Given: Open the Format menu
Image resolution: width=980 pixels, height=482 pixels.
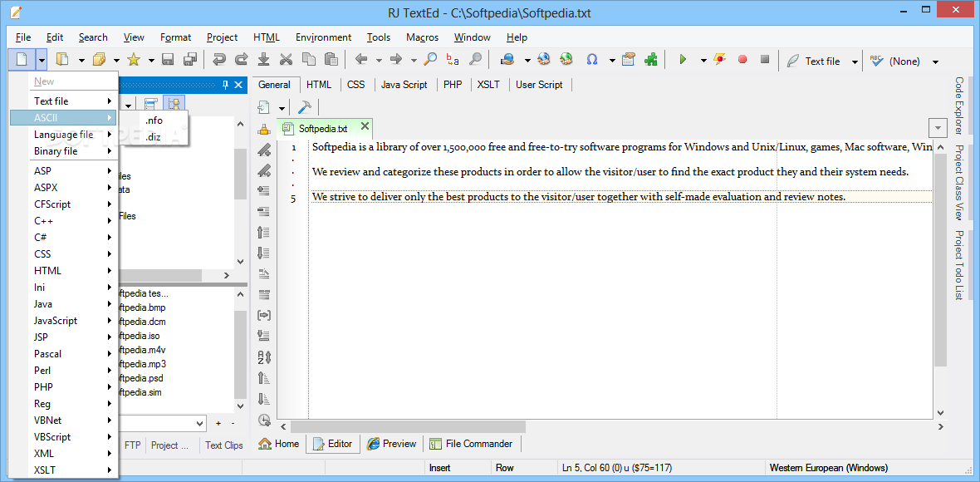Looking at the screenshot, I should tap(175, 37).
